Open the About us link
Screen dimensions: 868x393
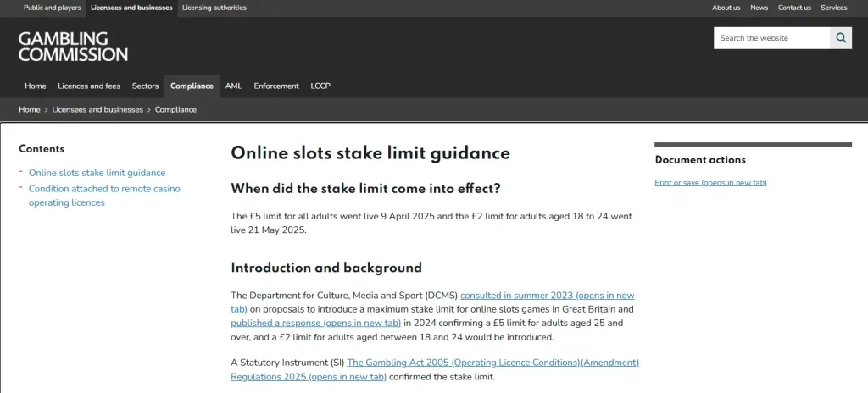pyautogui.click(x=726, y=8)
